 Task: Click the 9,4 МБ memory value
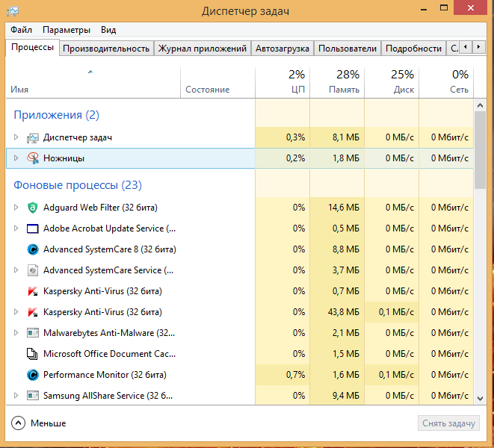pyautogui.click(x=345, y=396)
